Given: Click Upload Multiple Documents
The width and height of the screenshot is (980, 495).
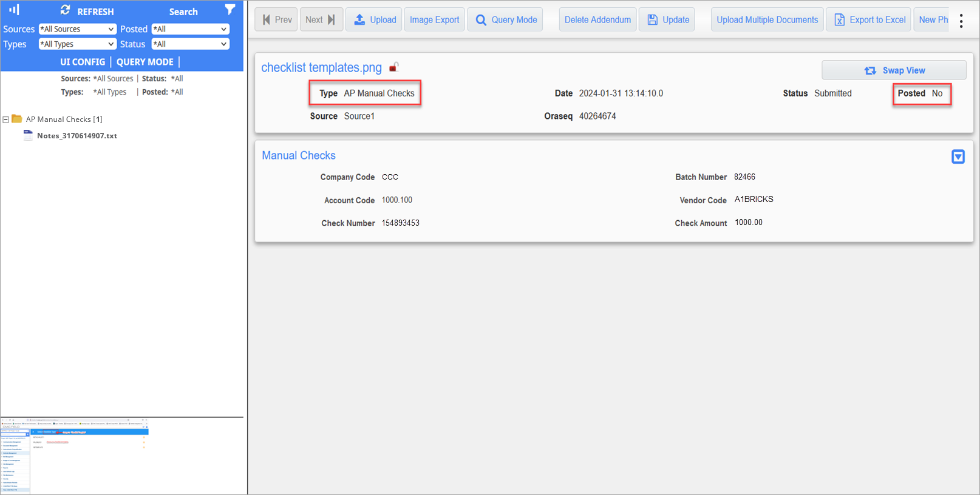Looking at the screenshot, I should coord(767,19).
